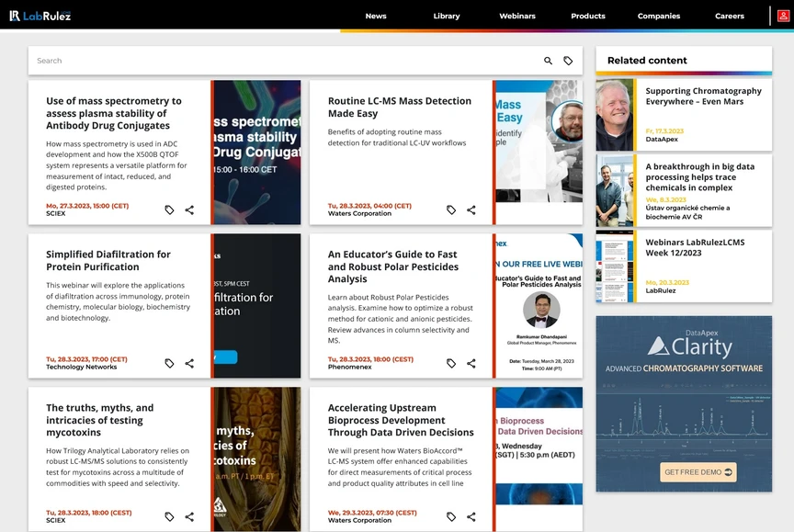794x532 pixels.
Task: Click in the Search input field
Action: [284, 61]
